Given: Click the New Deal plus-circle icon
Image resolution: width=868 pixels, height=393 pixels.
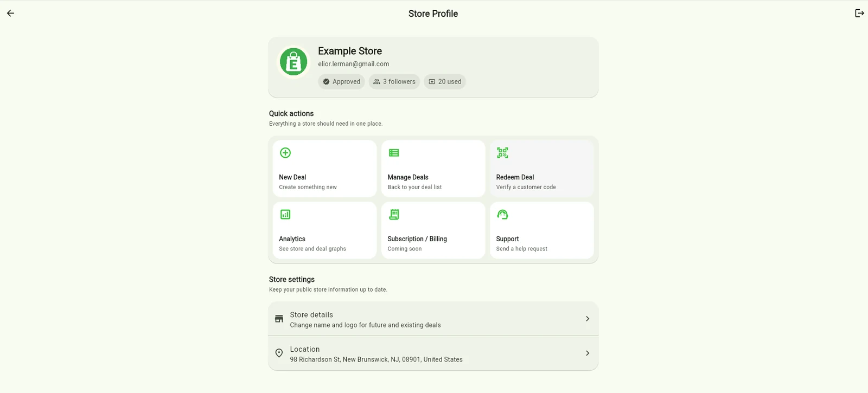Looking at the screenshot, I should 285,153.
